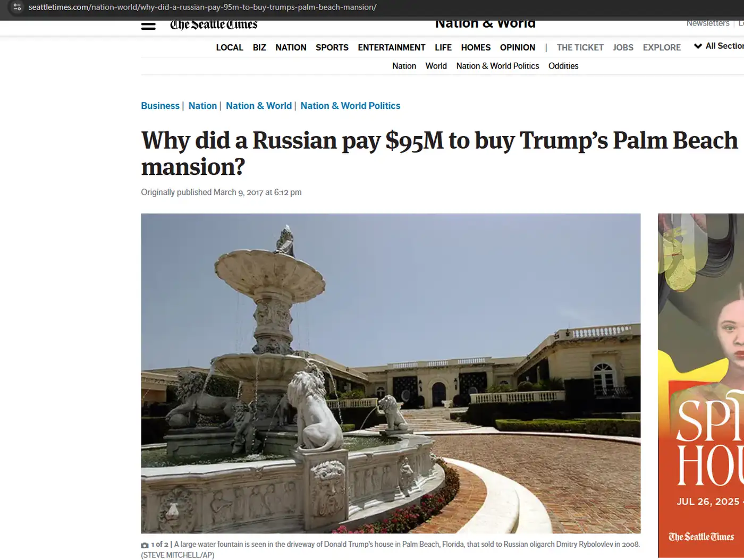This screenshot has width=744, height=560.
Task: Open the OPINION section
Action: [518, 47]
